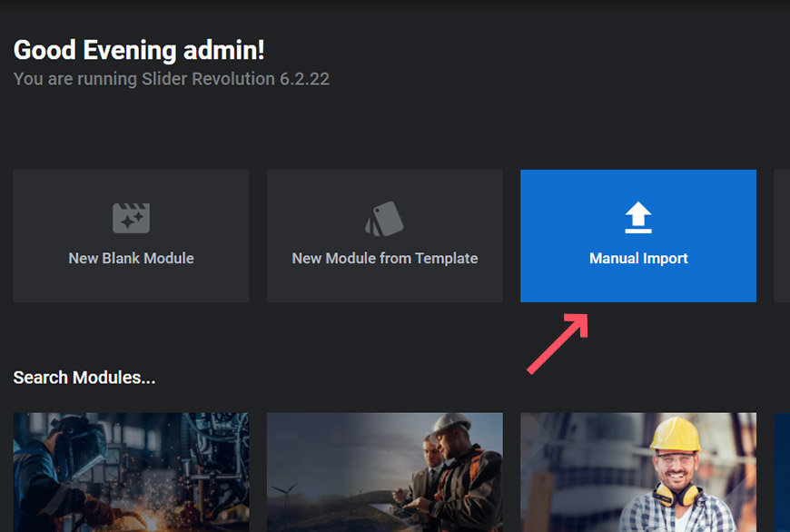
Task: Click the partially visible tile beside Manual Import
Action: point(782,236)
